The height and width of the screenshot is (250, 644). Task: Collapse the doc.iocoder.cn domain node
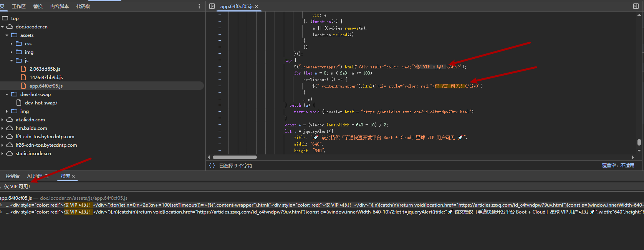[3, 27]
